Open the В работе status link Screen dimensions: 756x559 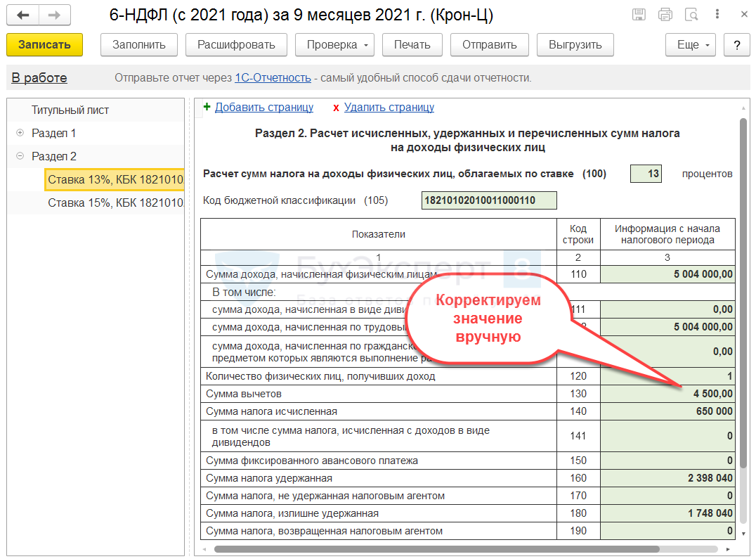tap(39, 77)
